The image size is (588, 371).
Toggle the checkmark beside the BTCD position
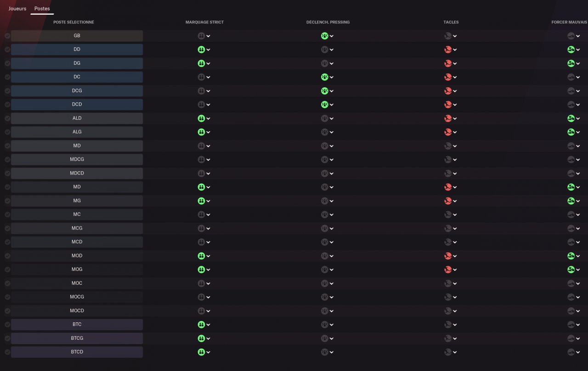7,352
